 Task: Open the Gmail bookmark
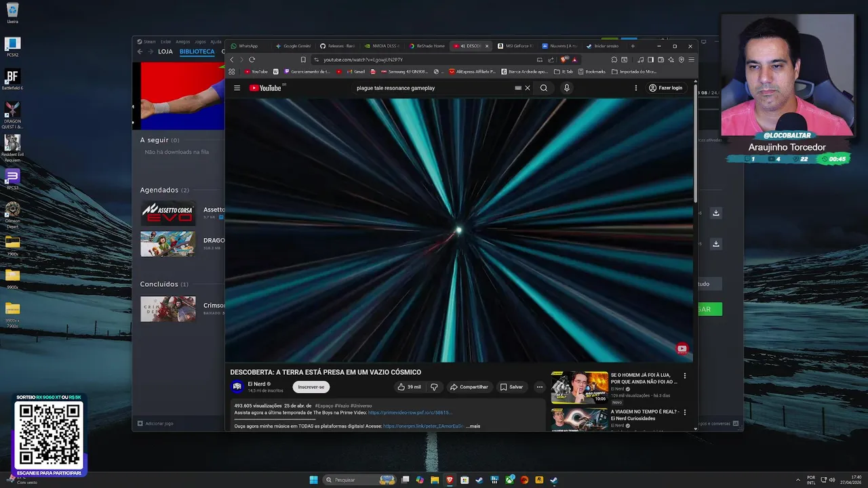(x=356, y=71)
